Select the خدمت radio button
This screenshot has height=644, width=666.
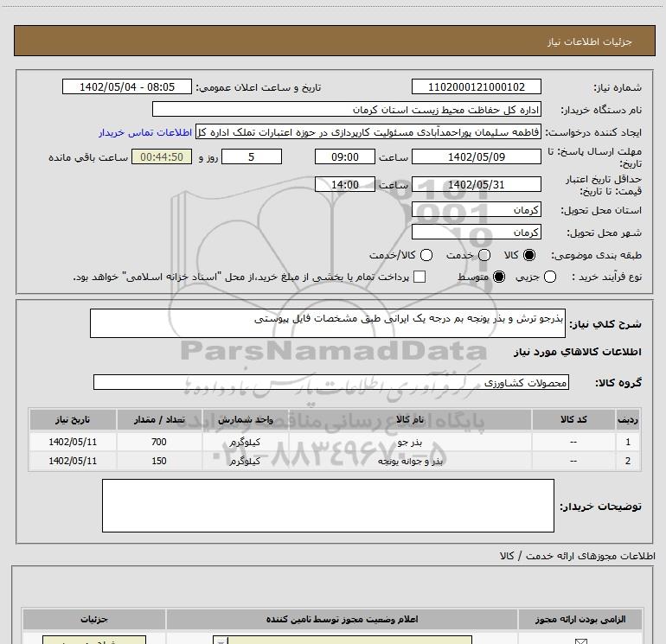(484, 255)
